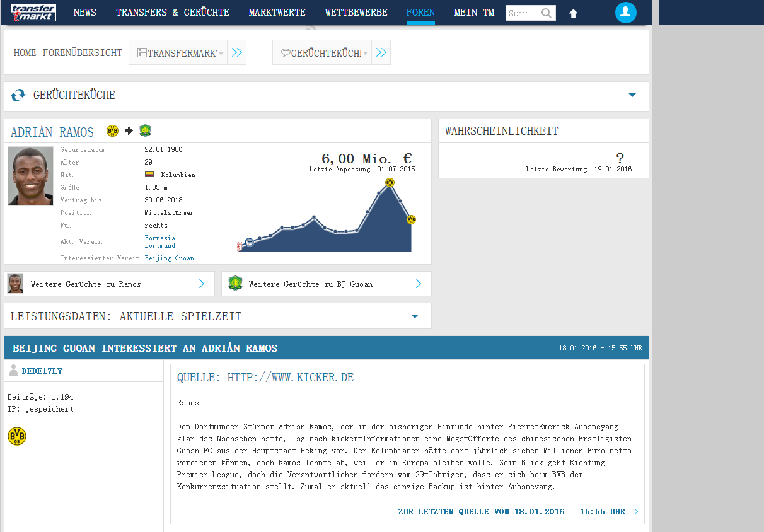
Task: Click the height value 1,85 m
Action: pos(156,187)
